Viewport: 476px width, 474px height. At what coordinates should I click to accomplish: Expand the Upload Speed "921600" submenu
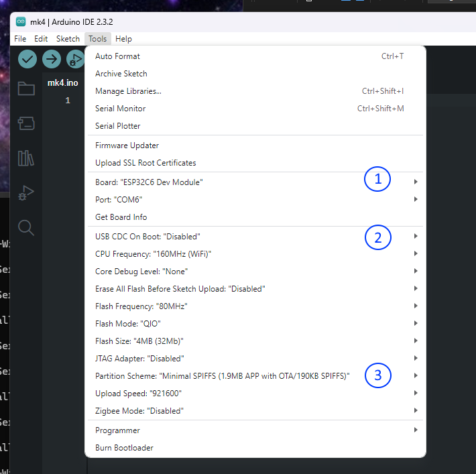255,394
